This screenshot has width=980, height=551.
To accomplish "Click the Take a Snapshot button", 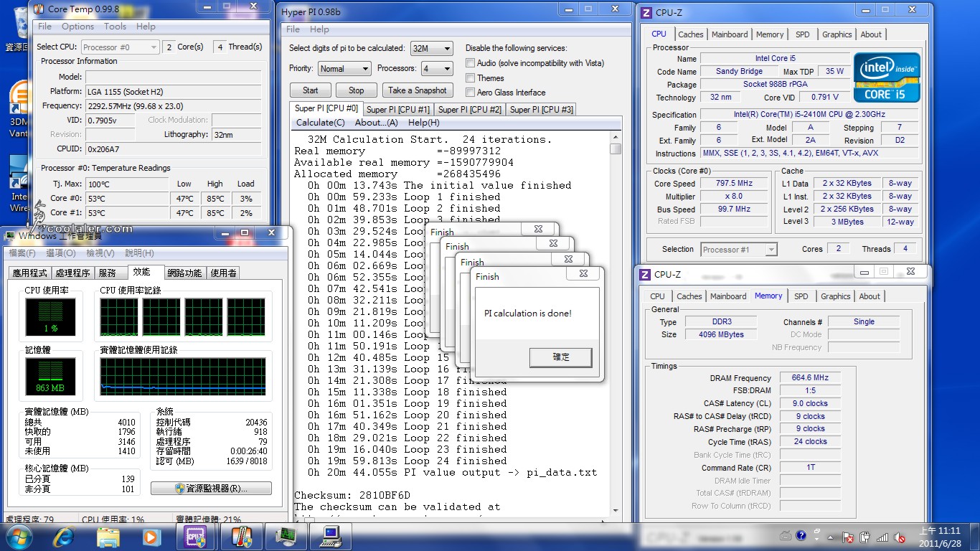I will (x=418, y=90).
